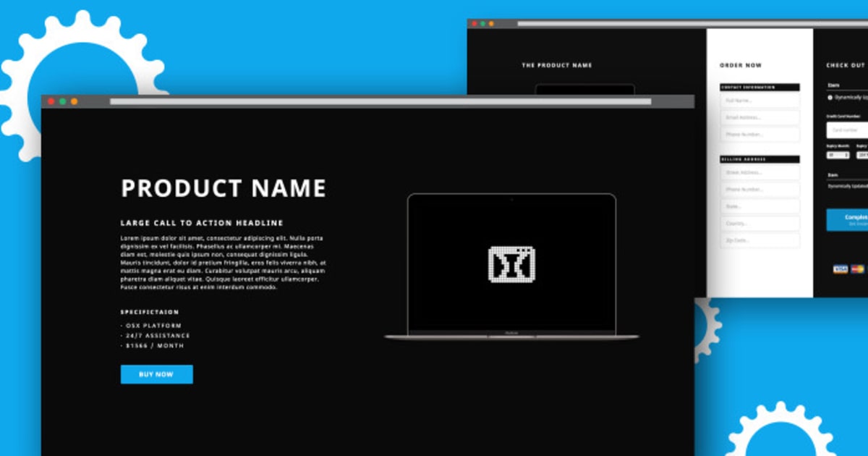The height and width of the screenshot is (456, 868).
Task: Click the Full Name field in back window
Action: (759, 101)
